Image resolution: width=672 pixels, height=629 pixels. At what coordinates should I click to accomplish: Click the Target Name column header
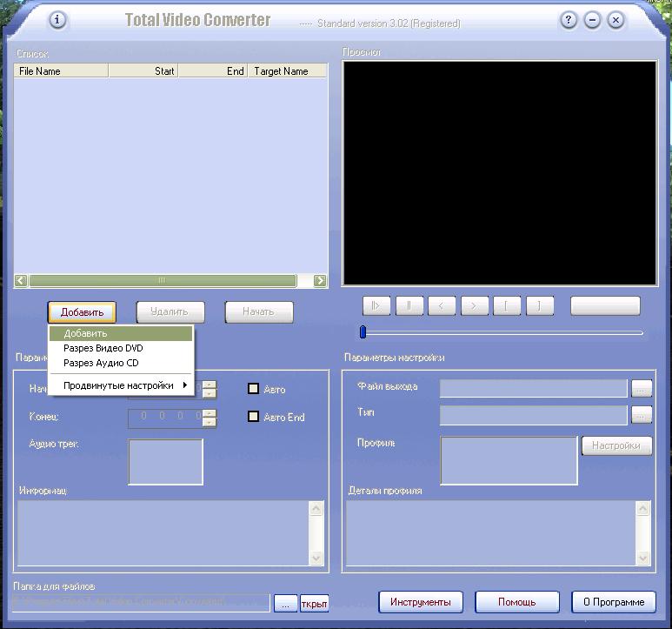click(x=288, y=70)
